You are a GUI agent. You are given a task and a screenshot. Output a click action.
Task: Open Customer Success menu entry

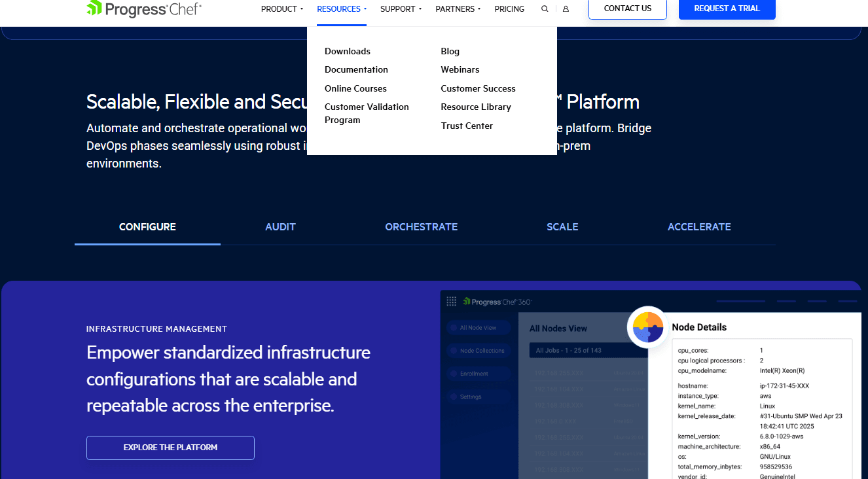[x=479, y=88]
